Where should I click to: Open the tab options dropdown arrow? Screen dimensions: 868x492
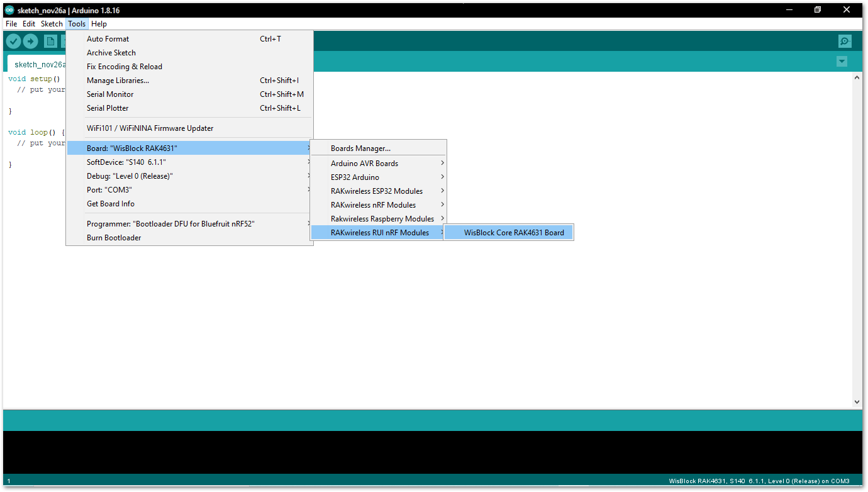pyautogui.click(x=842, y=61)
